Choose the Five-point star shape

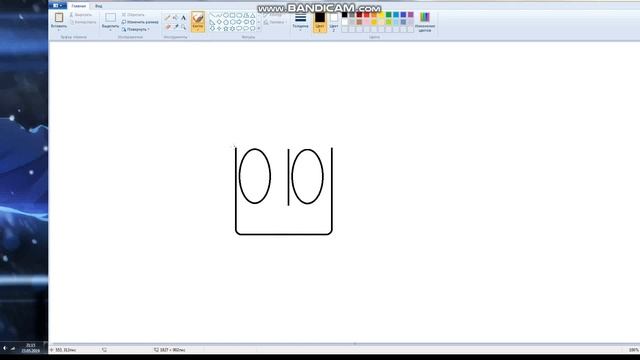coord(226,29)
